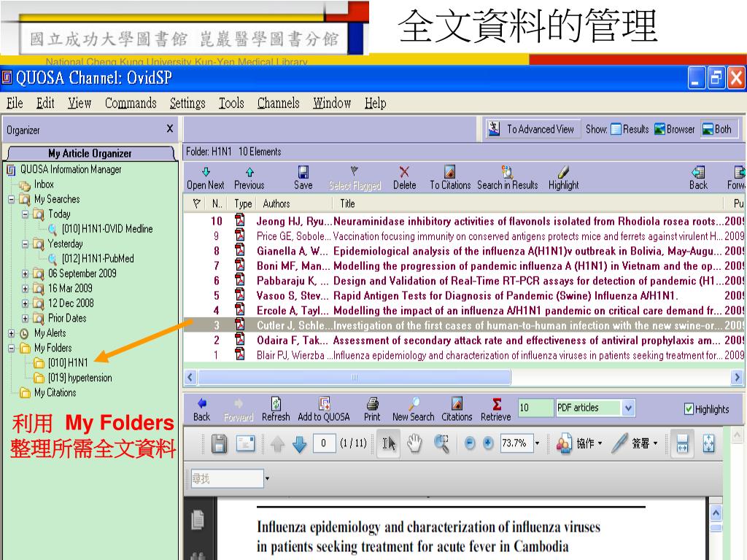Zoom in the PDF with plus icon
The height and width of the screenshot is (560, 747).
coord(488,443)
